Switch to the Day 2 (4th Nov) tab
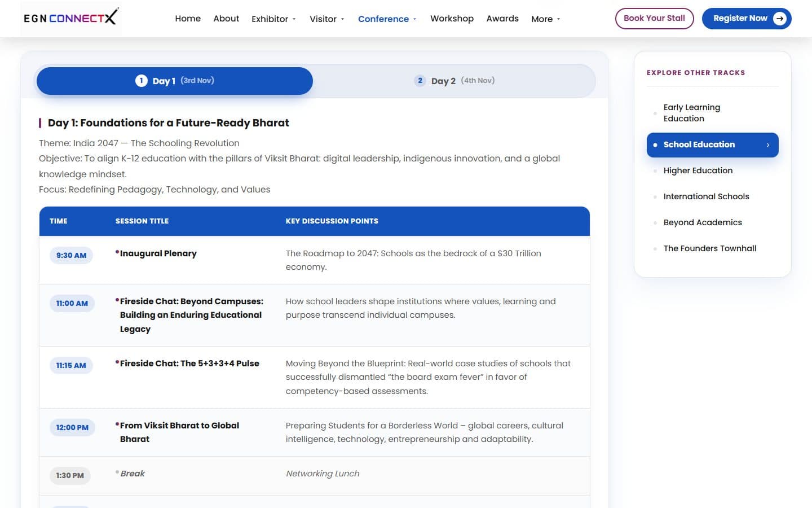Viewport: 812px width, 508px height. [x=454, y=81]
